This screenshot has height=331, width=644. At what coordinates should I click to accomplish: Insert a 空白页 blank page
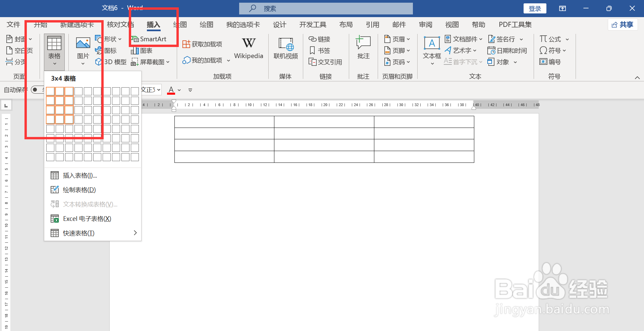click(x=19, y=51)
